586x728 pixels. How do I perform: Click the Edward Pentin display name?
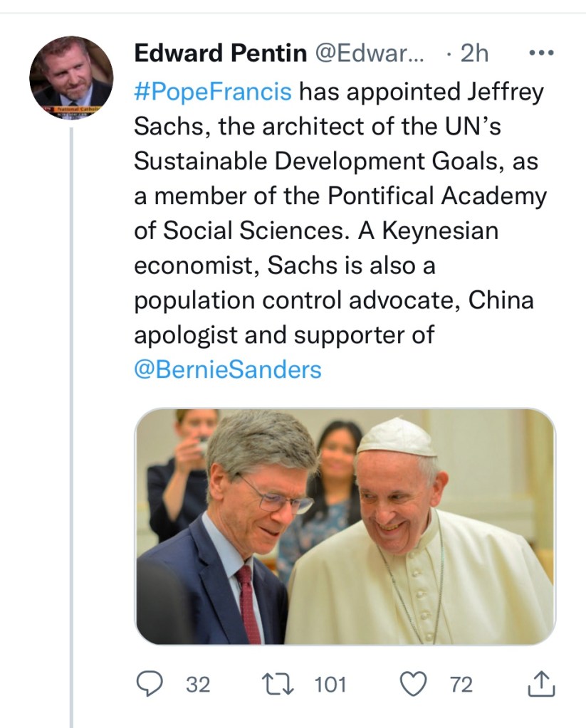[x=220, y=53]
